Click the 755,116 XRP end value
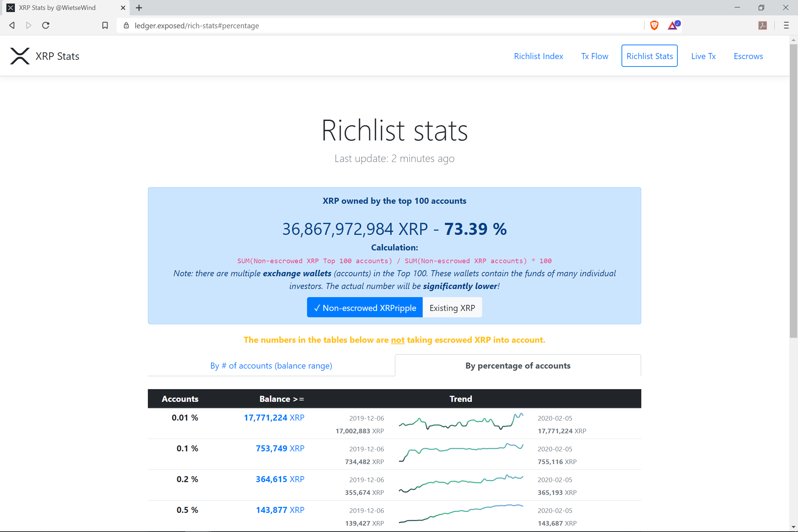Viewport: 798px width, 532px height. point(557,462)
